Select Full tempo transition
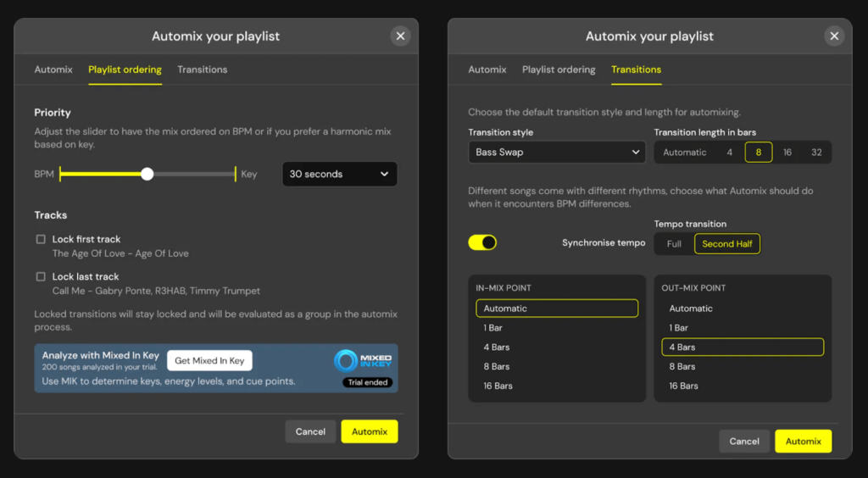 674,243
